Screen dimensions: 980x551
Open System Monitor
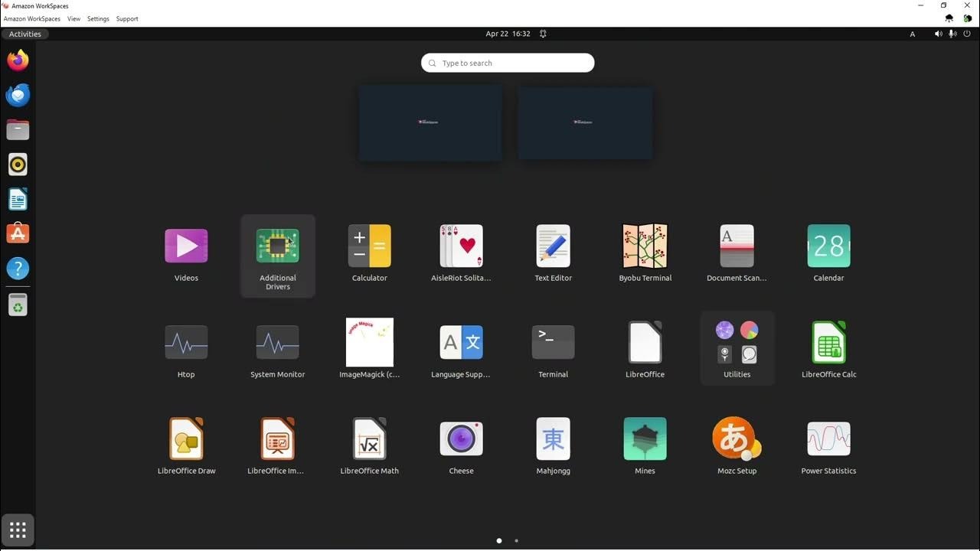(278, 343)
